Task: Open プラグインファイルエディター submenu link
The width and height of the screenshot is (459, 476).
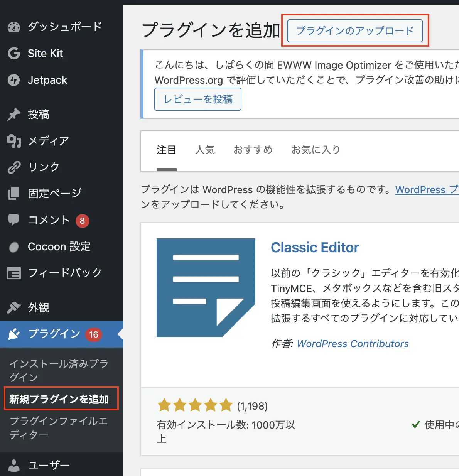Action: [x=59, y=428]
